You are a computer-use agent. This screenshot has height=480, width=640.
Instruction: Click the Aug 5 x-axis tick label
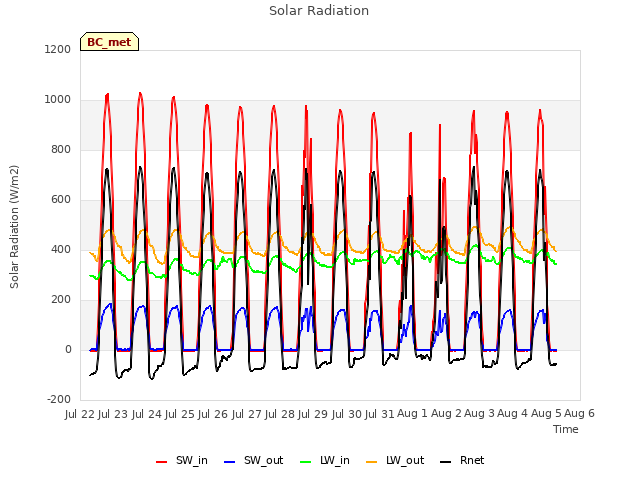tap(546, 414)
